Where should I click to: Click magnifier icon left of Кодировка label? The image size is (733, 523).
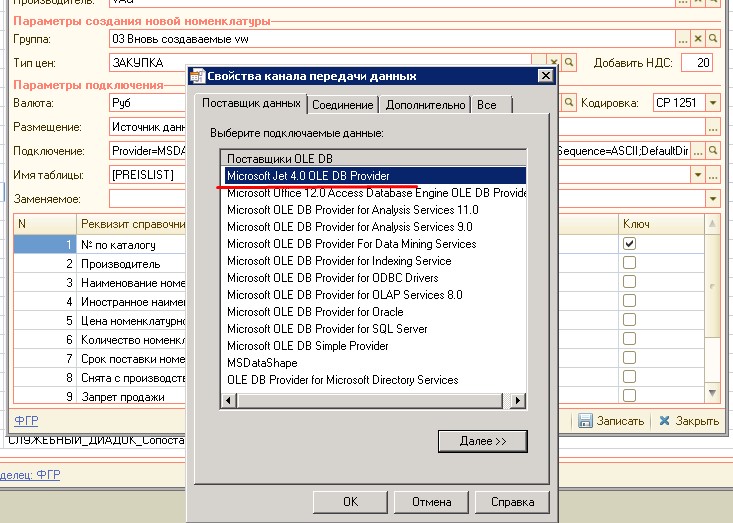[569, 102]
